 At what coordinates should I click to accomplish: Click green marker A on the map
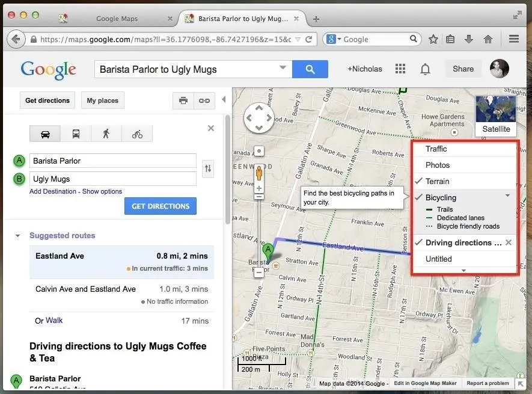coord(268,253)
